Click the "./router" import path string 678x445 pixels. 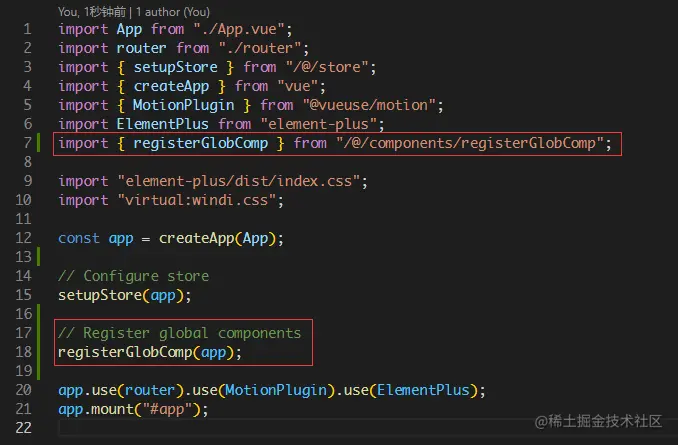pos(260,48)
